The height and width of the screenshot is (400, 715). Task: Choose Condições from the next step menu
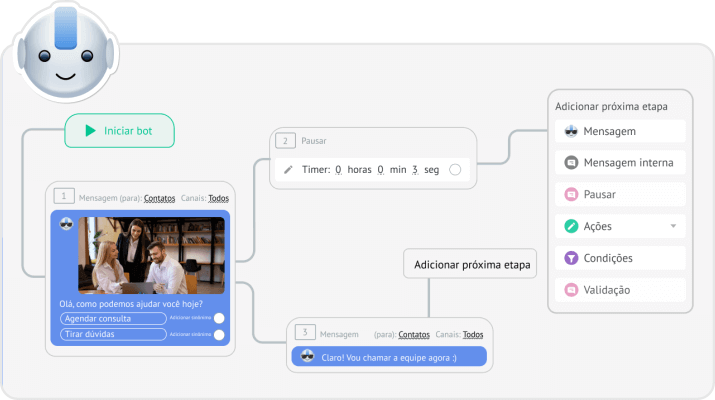(620, 258)
